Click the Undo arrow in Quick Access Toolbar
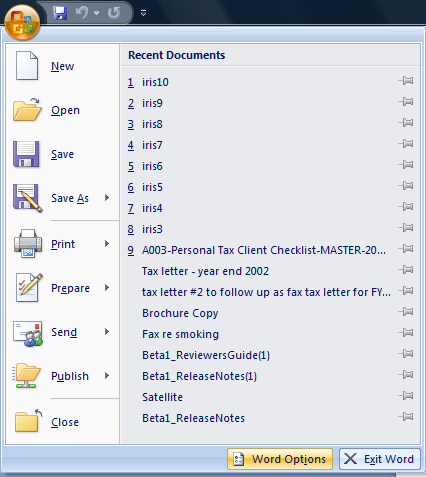Screen dimensions: 426x477 (x=82, y=13)
